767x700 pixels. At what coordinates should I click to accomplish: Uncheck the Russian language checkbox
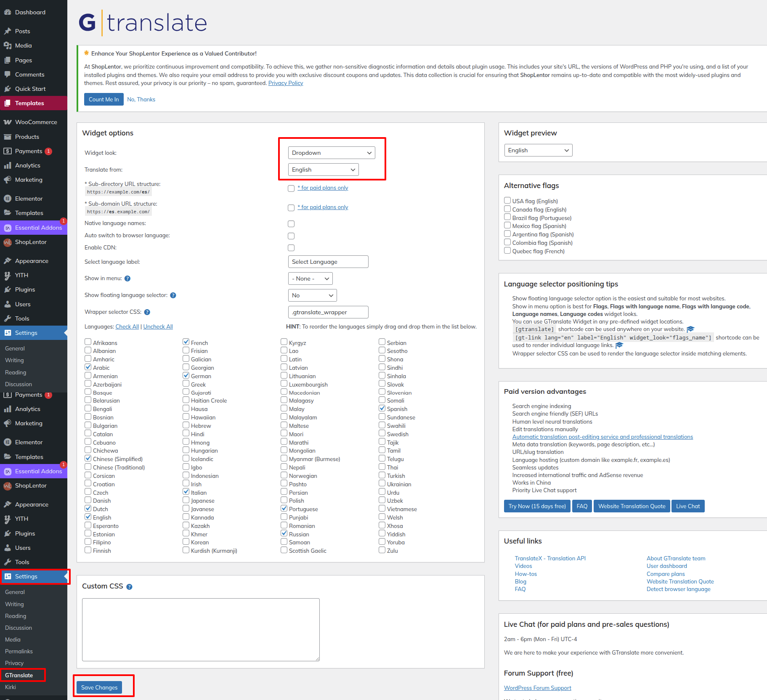click(x=284, y=533)
